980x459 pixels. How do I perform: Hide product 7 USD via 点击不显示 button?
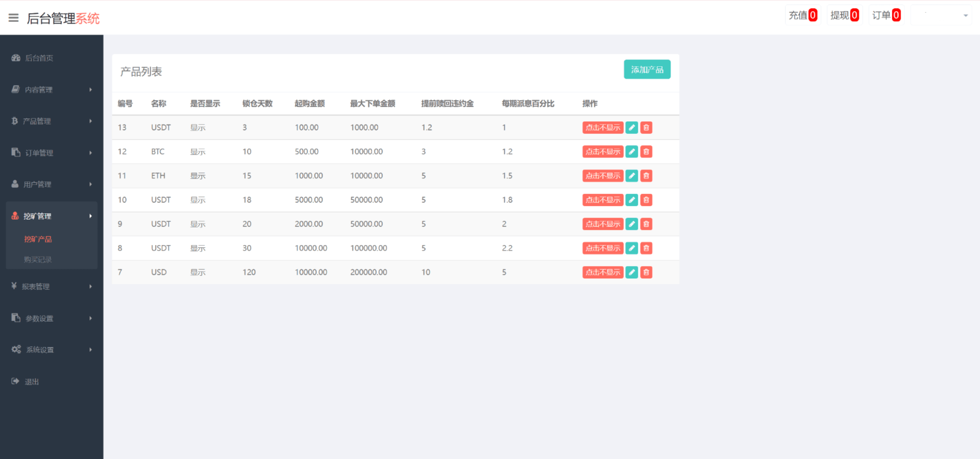(x=603, y=272)
